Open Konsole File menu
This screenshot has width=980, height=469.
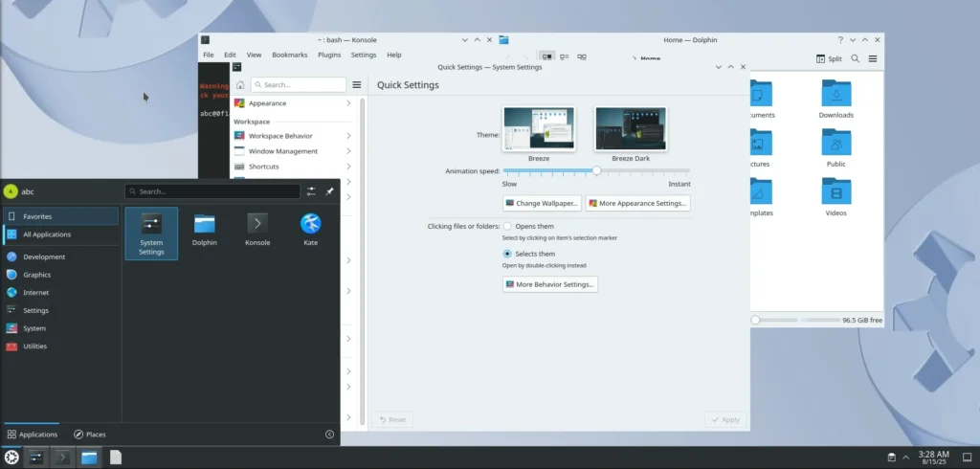[x=208, y=55]
